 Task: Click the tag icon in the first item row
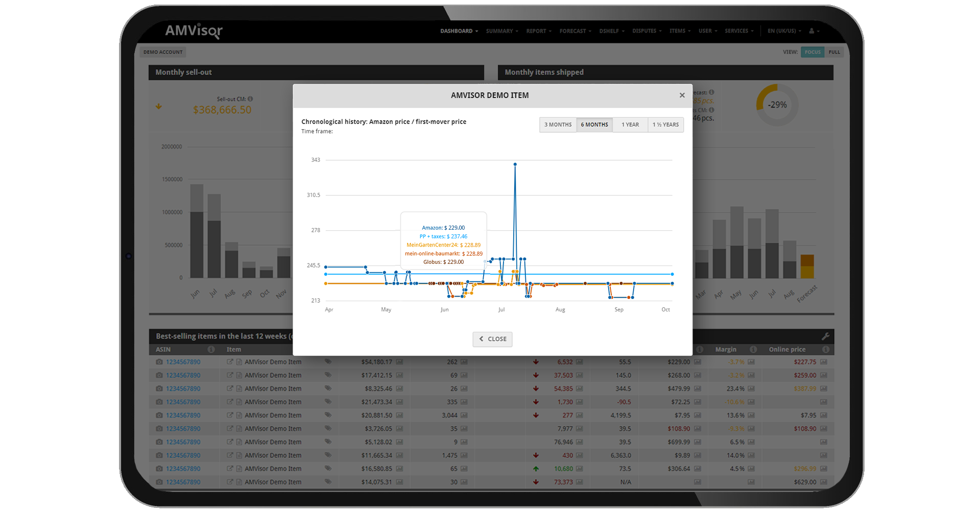tap(328, 362)
